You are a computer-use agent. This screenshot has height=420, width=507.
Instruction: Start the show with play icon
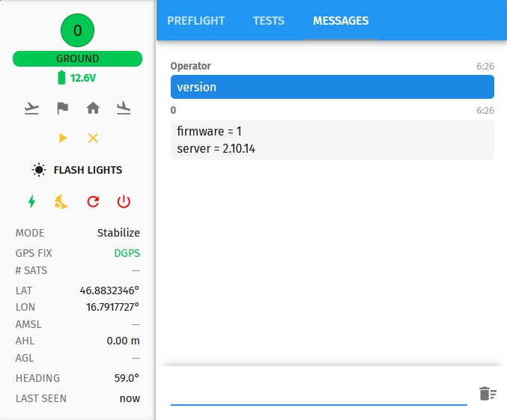click(63, 138)
